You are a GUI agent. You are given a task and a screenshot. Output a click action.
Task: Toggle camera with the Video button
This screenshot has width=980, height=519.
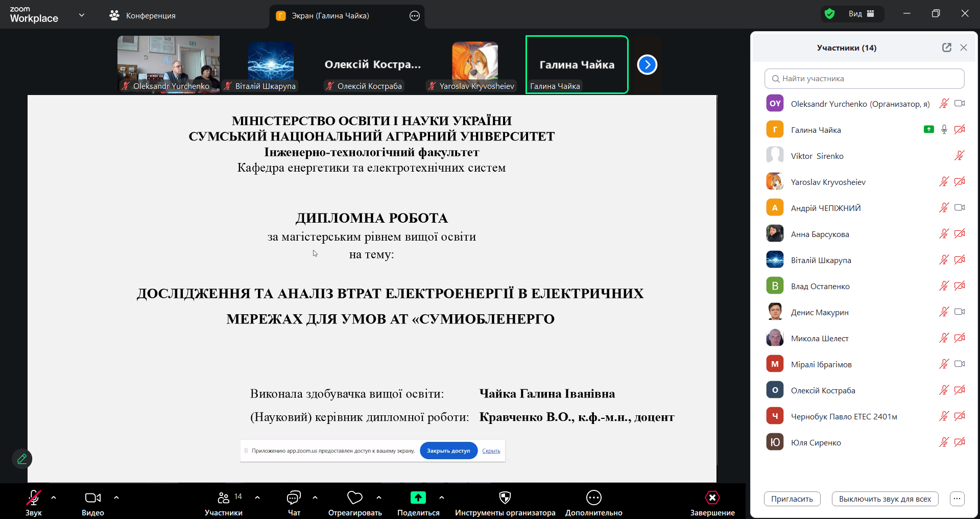coord(92,498)
